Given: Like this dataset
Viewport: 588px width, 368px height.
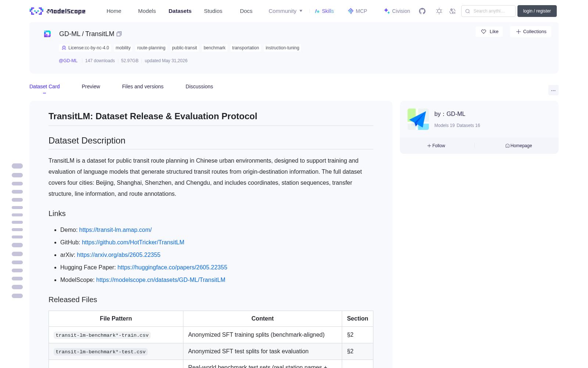Looking at the screenshot, I should click(489, 32).
